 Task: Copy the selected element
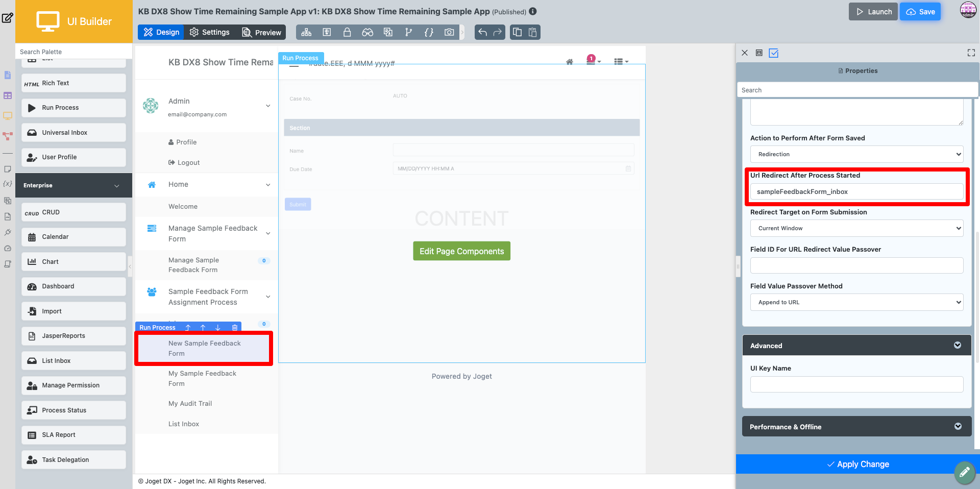click(x=517, y=32)
